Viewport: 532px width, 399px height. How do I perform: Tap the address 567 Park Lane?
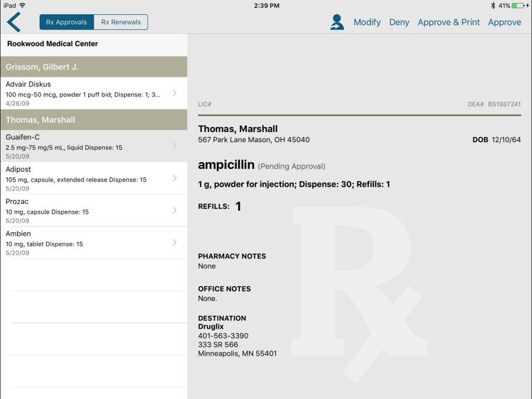(x=254, y=140)
